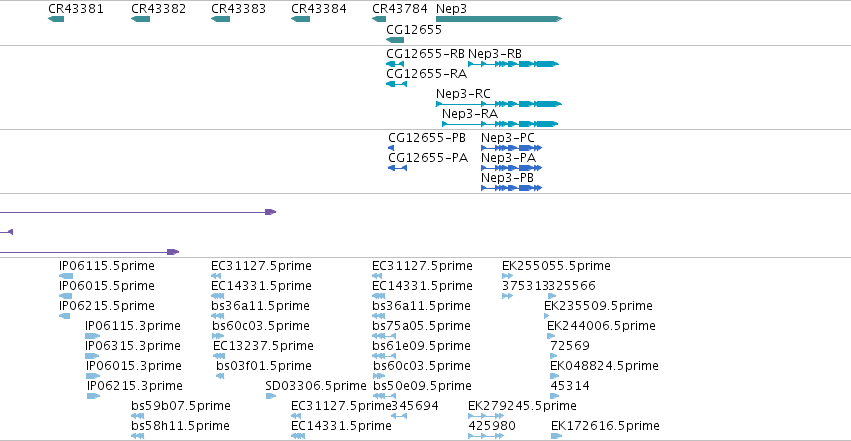This screenshot has height=441, width=851.
Task: Click the CR43382 gene label
Action: [158, 9]
